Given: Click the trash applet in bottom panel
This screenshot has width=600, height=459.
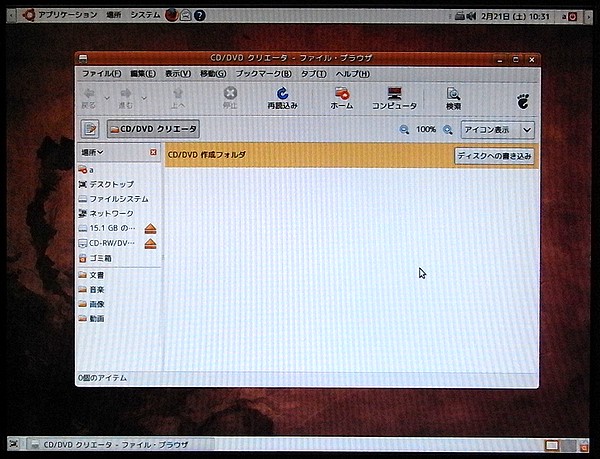Looking at the screenshot, I should coord(584,446).
